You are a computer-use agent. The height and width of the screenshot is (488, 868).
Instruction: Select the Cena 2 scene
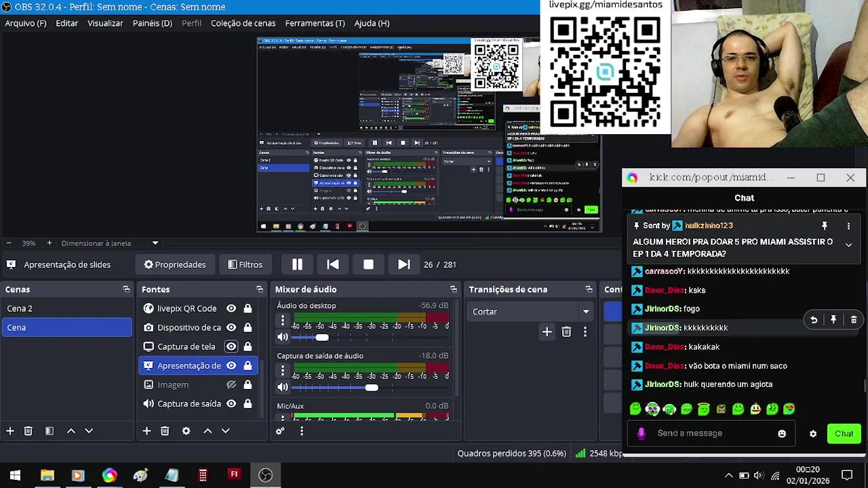click(x=66, y=308)
